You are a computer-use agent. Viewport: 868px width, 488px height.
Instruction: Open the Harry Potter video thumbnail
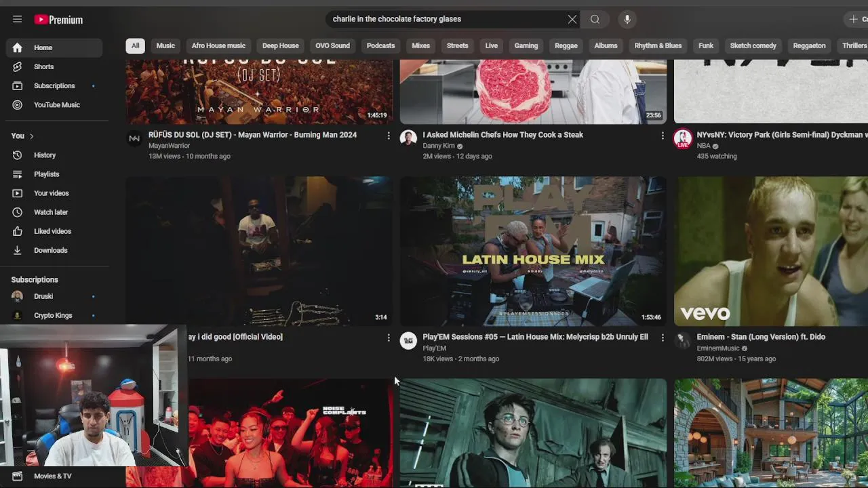pyautogui.click(x=533, y=433)
